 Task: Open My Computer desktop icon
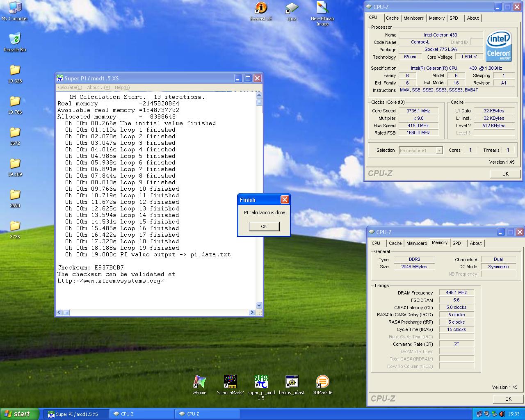(15, 10)
